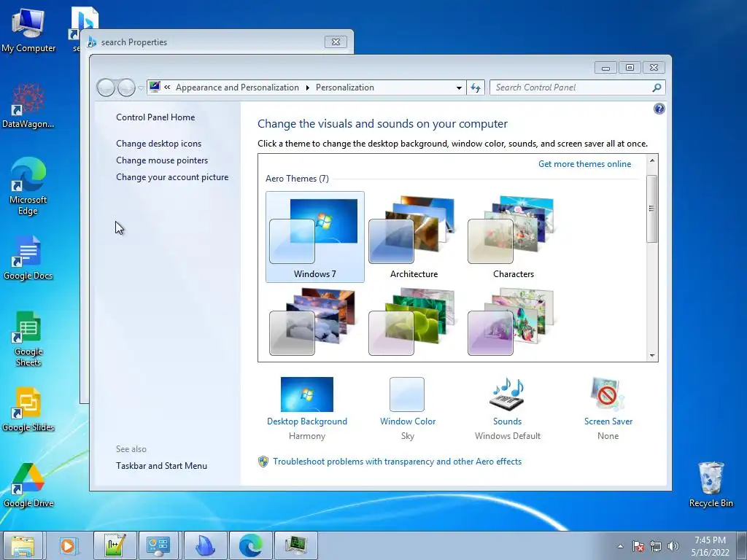Open recent pages dropdown next to nav arrows

141,87
